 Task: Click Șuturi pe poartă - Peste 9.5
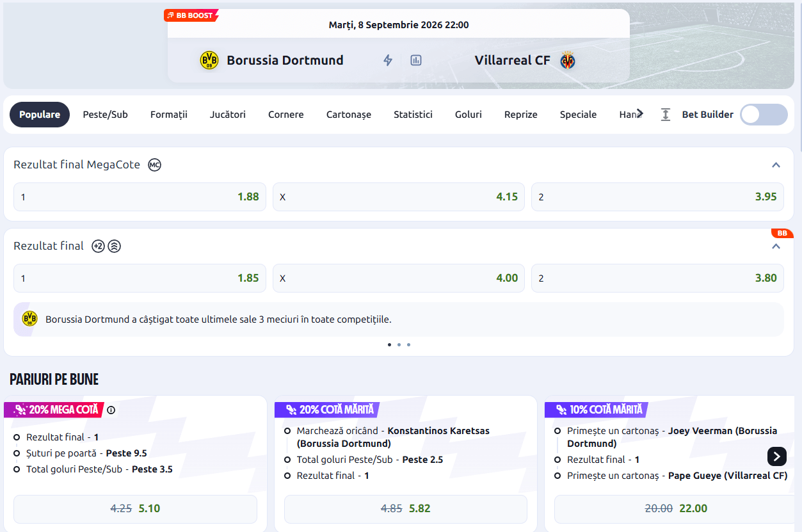[86, 453]
